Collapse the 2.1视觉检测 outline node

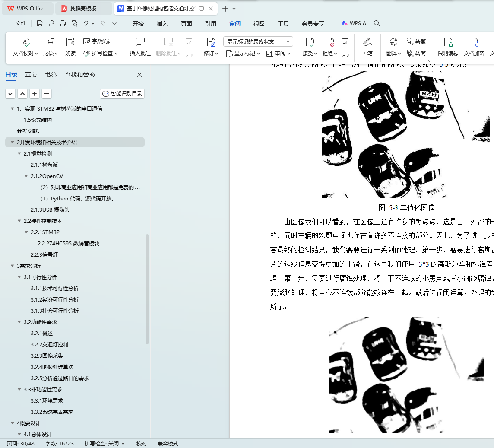click(19, 153)
